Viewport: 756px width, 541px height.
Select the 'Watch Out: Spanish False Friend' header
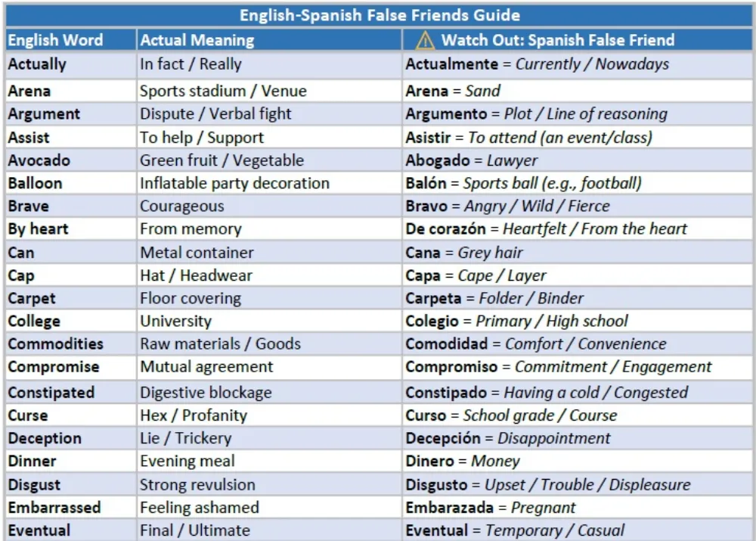coord(577,39)
